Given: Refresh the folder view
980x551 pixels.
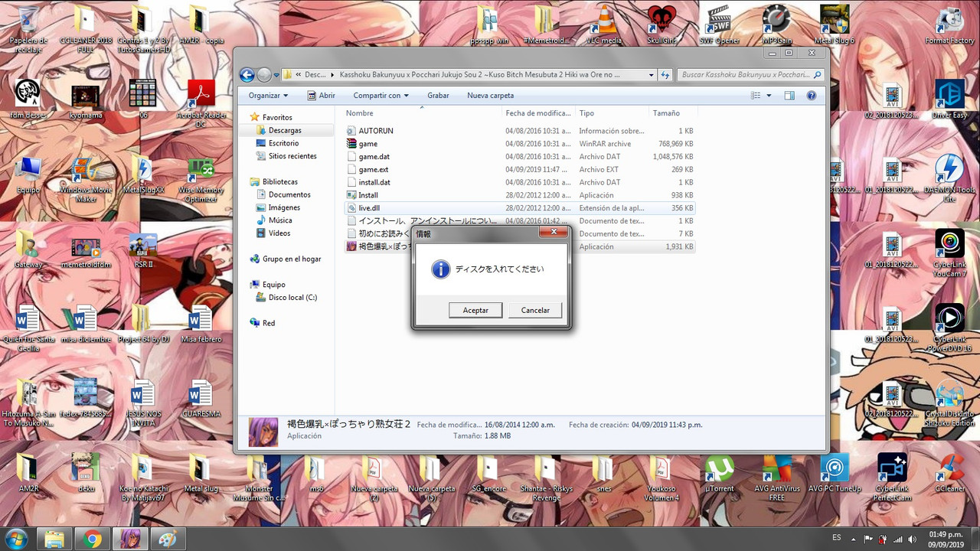Looking at the screenshot, I should (x=665, y=75).
